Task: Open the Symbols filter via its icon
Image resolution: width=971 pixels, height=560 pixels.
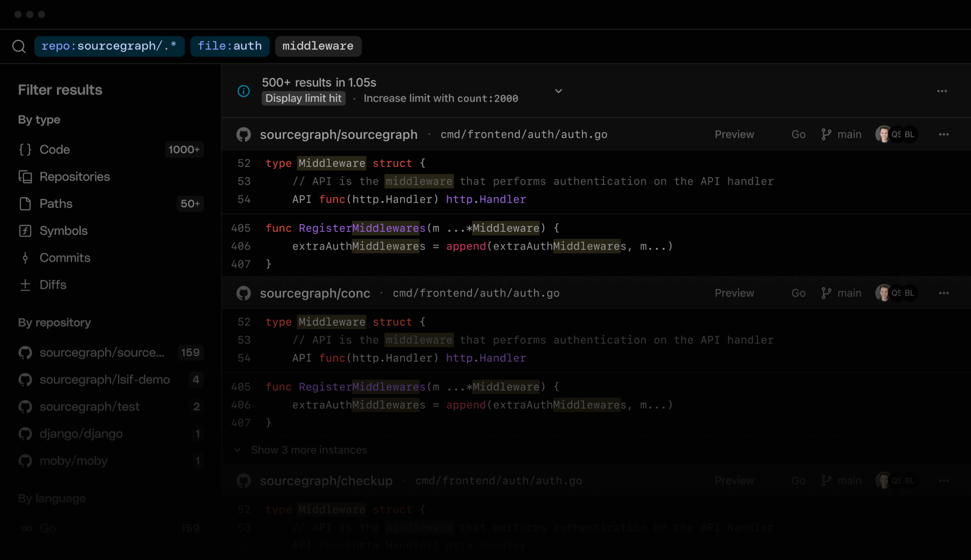Action: pos(25,231)
